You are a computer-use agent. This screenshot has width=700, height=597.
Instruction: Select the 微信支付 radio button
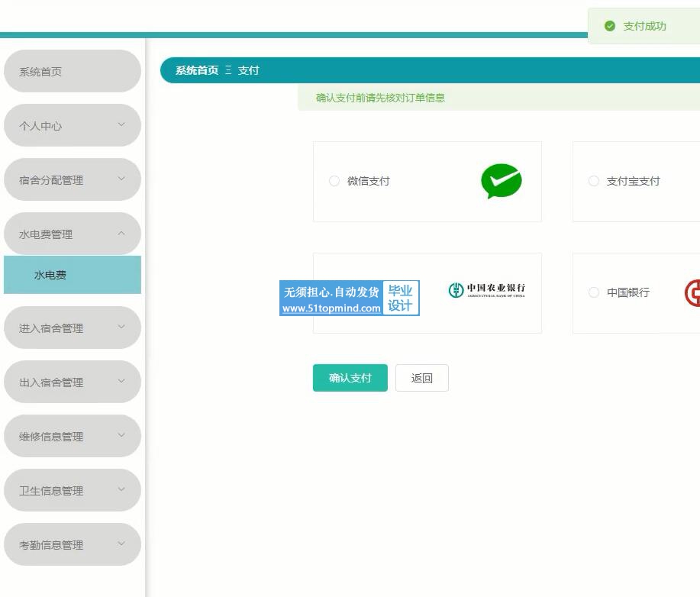point(334,181)
